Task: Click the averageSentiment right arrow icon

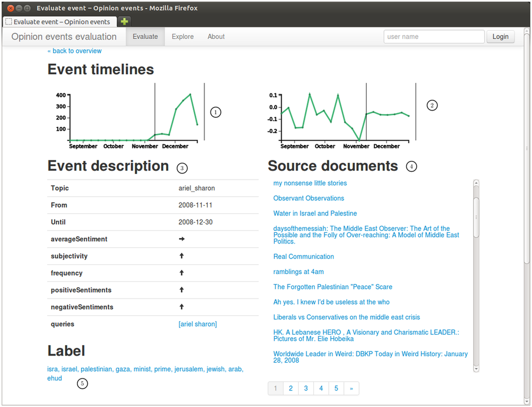Action: [182, 239]
